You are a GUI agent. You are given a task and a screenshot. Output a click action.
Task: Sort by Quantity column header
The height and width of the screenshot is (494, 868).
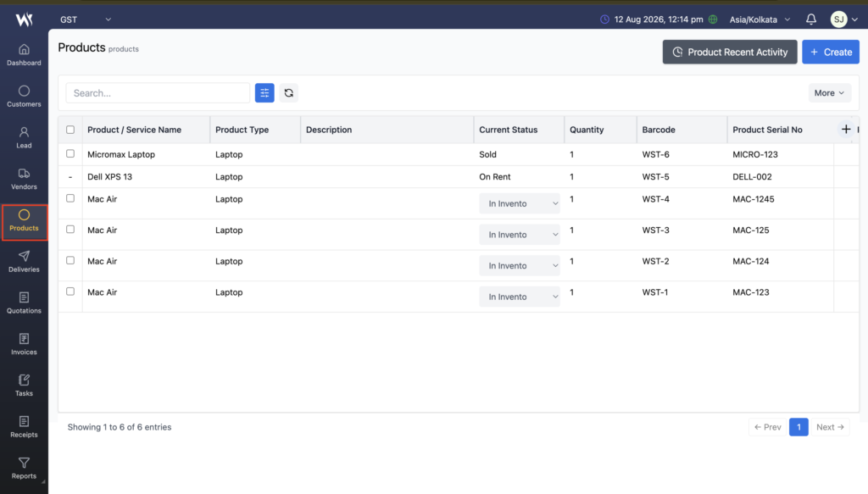pos(587,130)
